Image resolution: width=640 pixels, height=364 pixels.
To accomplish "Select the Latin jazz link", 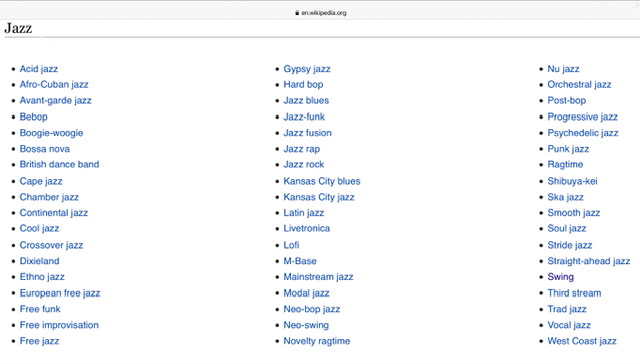I will pos(304,213).
